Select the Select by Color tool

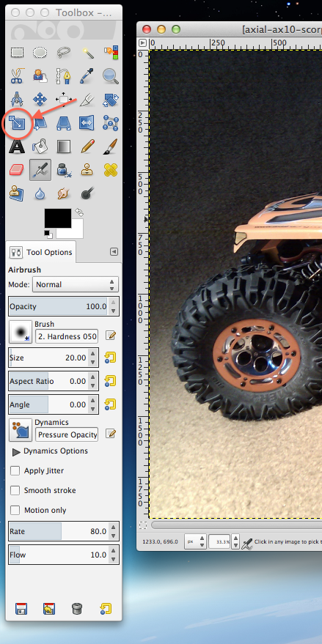[x=111, y=52]
